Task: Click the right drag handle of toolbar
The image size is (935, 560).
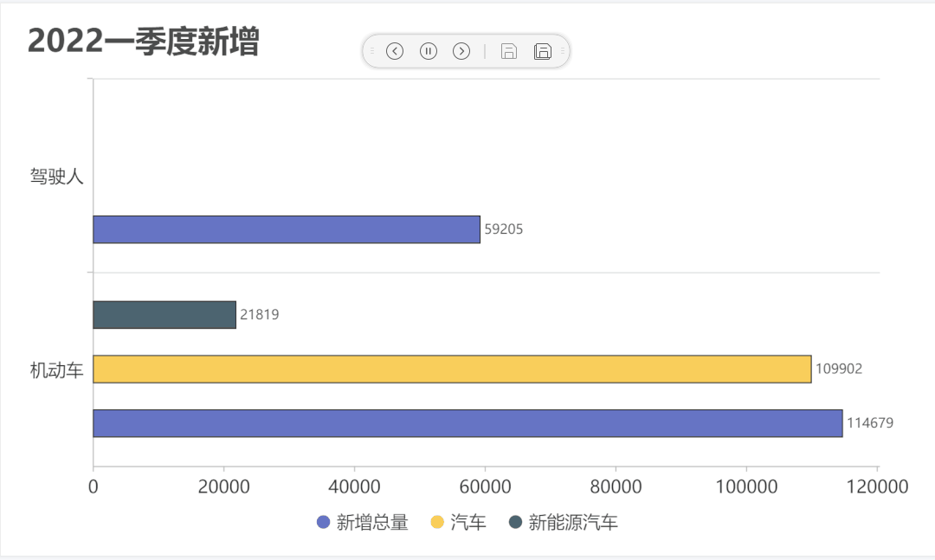Action: [x=562, y=51]
